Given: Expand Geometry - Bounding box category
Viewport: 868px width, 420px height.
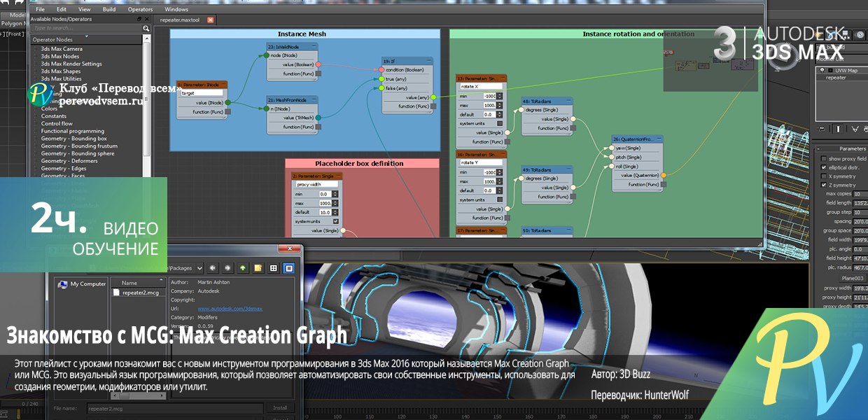Looking at the screenshot, I should tap(74, 139).
